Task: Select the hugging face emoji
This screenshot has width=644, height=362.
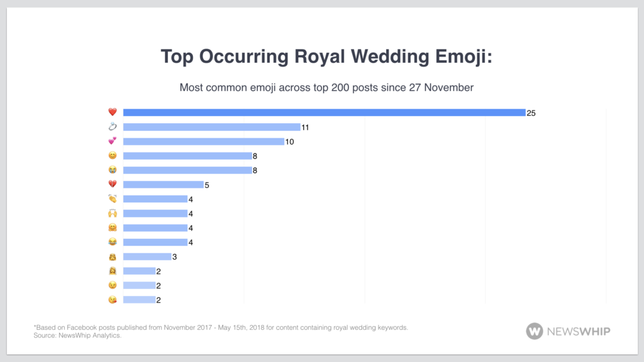Action: [113, 228]
